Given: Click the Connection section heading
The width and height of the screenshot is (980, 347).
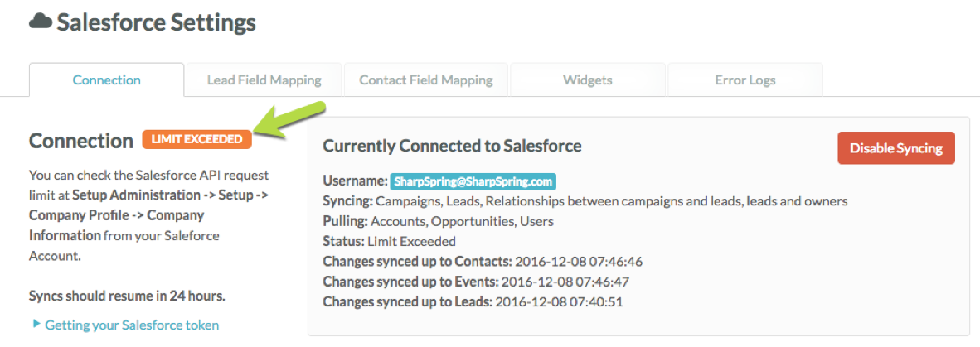Looking at the screenshot, I should click(x=80, y=141).
